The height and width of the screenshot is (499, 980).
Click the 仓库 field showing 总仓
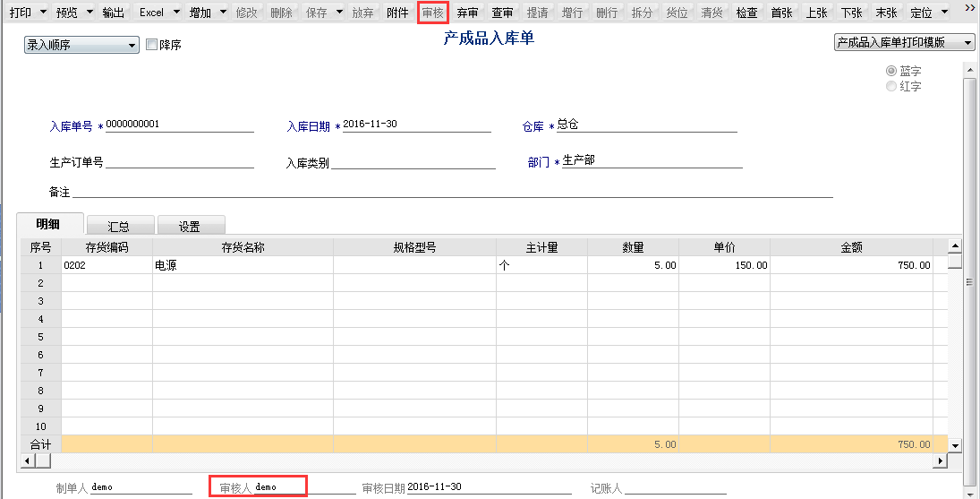pyautogui.click(x=646, y=125)
